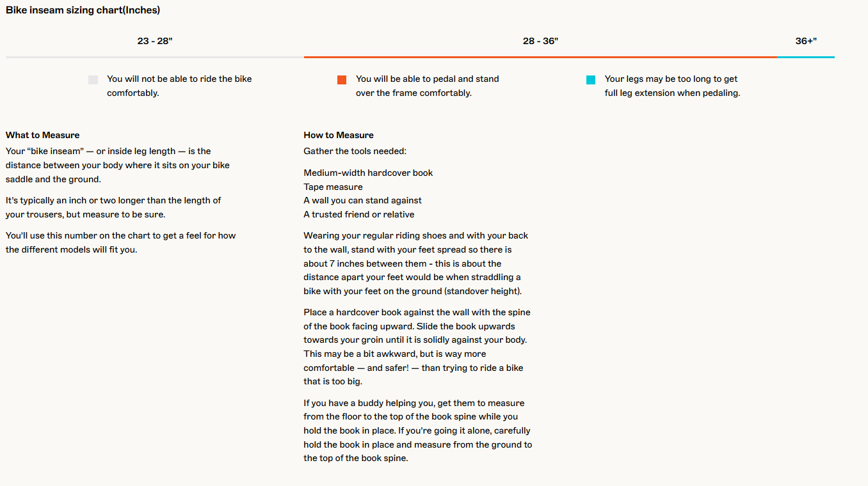Click the cyan legend square
Image resolution: width=868 pixels, height=486 pixels.
[591, 80]
